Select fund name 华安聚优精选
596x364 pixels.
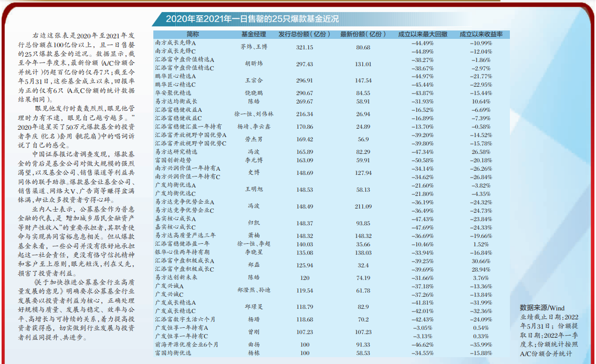tap(173, 93)
